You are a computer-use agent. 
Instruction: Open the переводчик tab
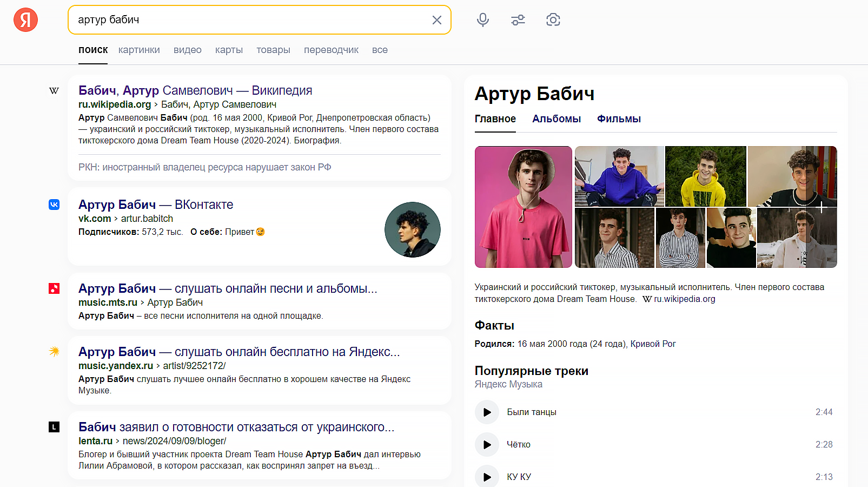click(x=331, y=50)
